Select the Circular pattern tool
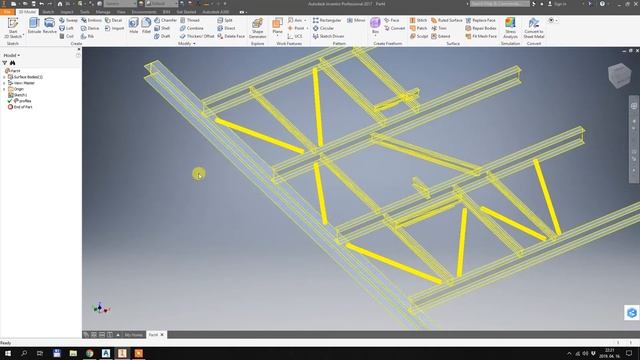This screenshot has width=640, height=360. pyautogui.click(x=323, y=28)
